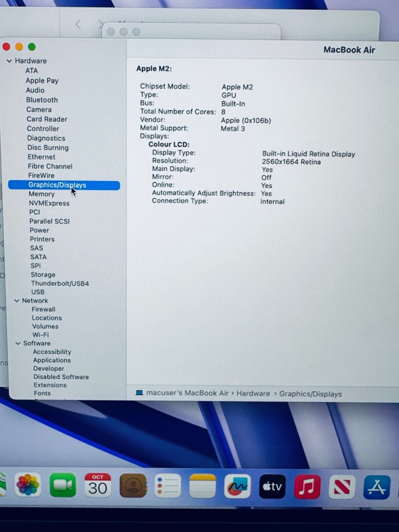Select Extensions under Software
Screen dimensions: 399x532
pyautogui.click(x=50, y=385)
